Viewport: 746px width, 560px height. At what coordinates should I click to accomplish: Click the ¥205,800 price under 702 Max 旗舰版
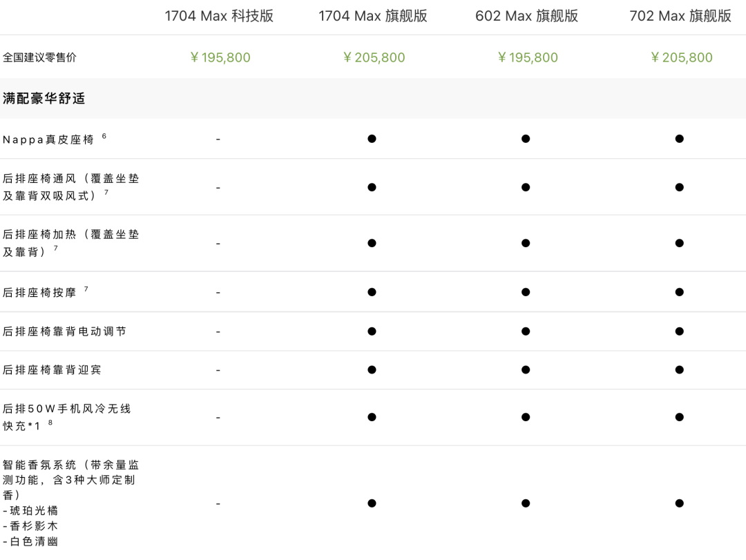coord(681,57)
